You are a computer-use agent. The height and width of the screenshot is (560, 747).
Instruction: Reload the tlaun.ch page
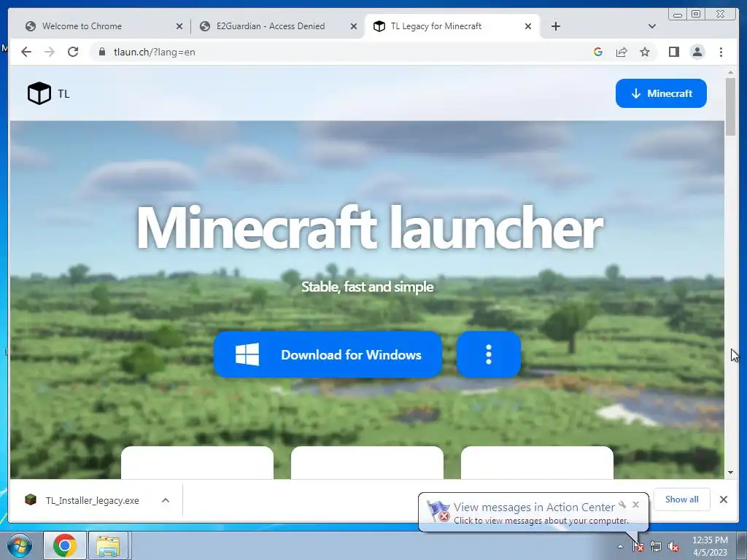tap(73, 52)
